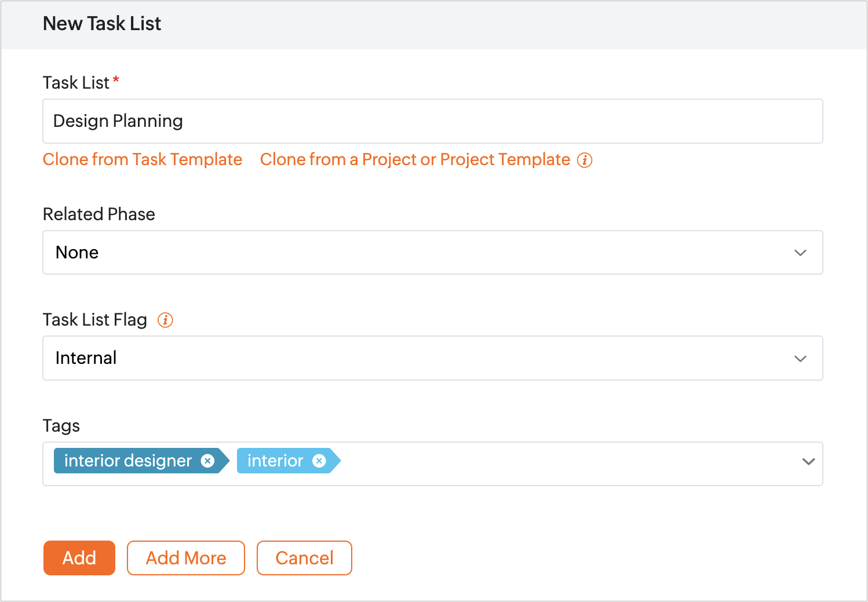Image resolution: width=868 pixels, height=602 pixels.
Task: Click the Task List Flag chevron arrow
Action: pos(800,359)
